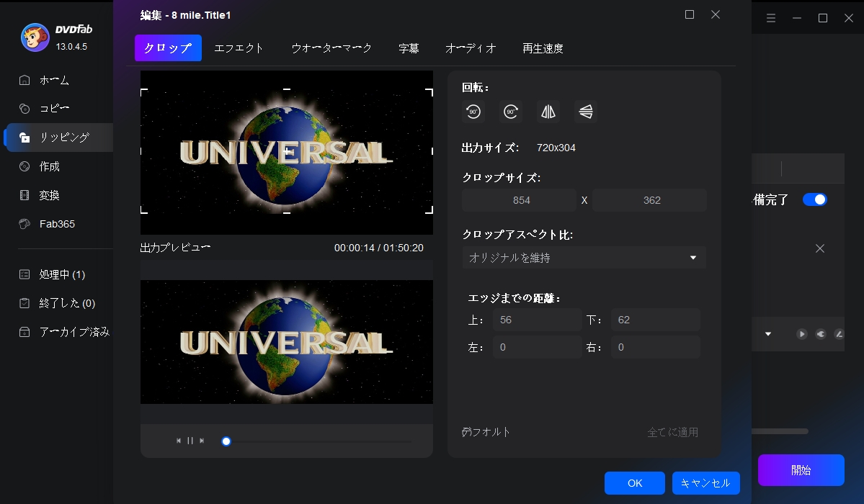
Task: Open the 字幕 tab
Action: (x=409, y=48)
